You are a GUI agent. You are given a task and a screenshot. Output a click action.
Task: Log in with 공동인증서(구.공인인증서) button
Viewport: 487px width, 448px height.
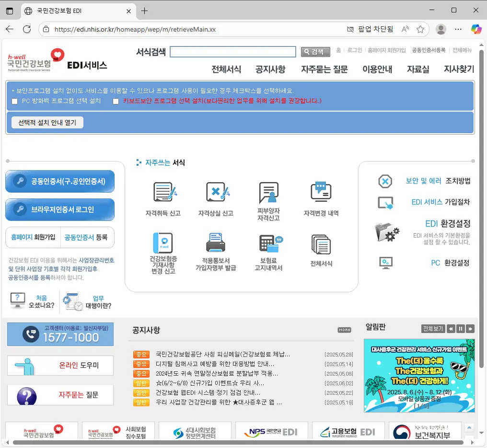(x=60, y=181)
